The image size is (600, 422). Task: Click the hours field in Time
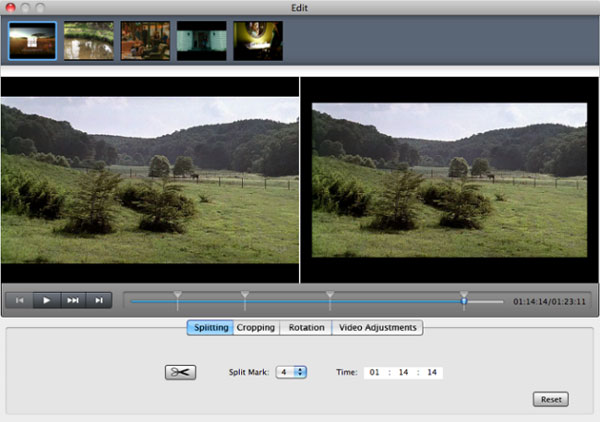point(374,372)
